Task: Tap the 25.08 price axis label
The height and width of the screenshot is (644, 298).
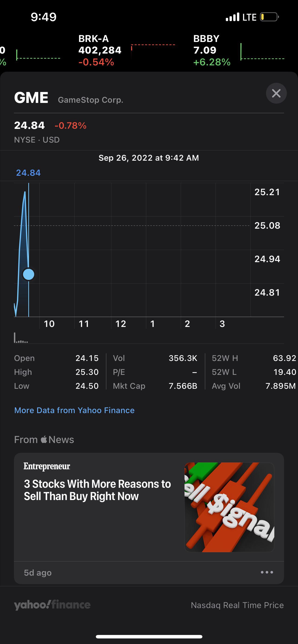Action: 267,226
